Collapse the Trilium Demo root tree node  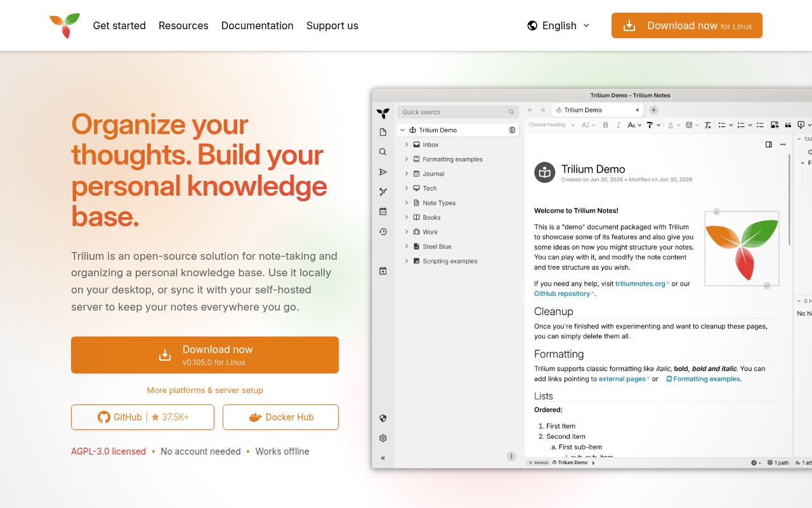(x=402, y=130)
